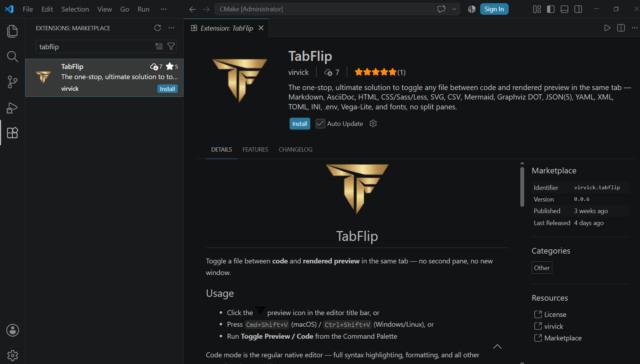Click the README scrollbar thumb

tap(522, 187)
